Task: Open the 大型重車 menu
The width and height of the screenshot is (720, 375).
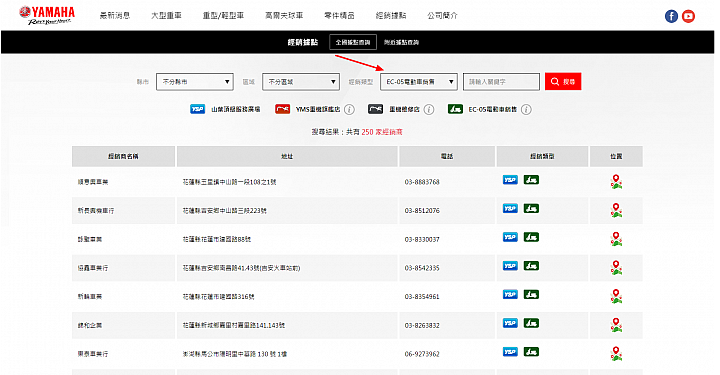Action: (166, 16)
